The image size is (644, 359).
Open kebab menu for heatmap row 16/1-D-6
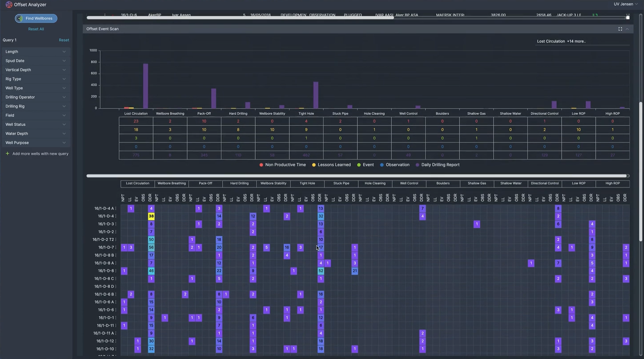tap(116, 310)
